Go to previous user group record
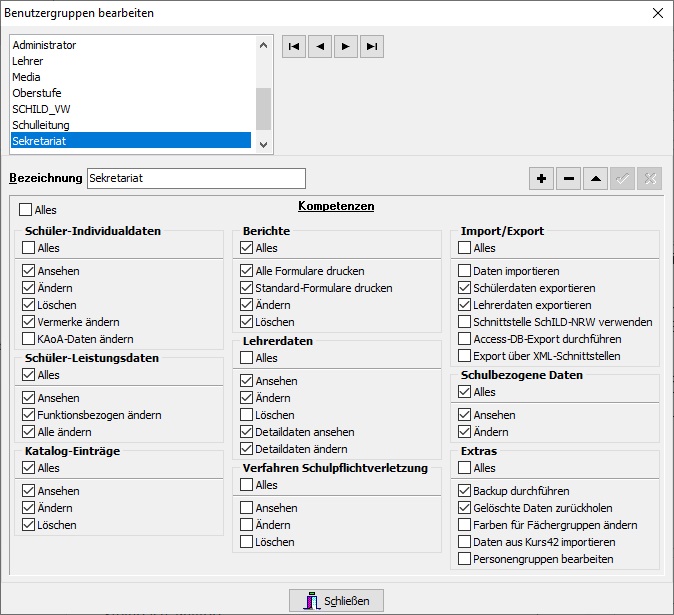Screen dimensions: 674x615 [320, 46]
